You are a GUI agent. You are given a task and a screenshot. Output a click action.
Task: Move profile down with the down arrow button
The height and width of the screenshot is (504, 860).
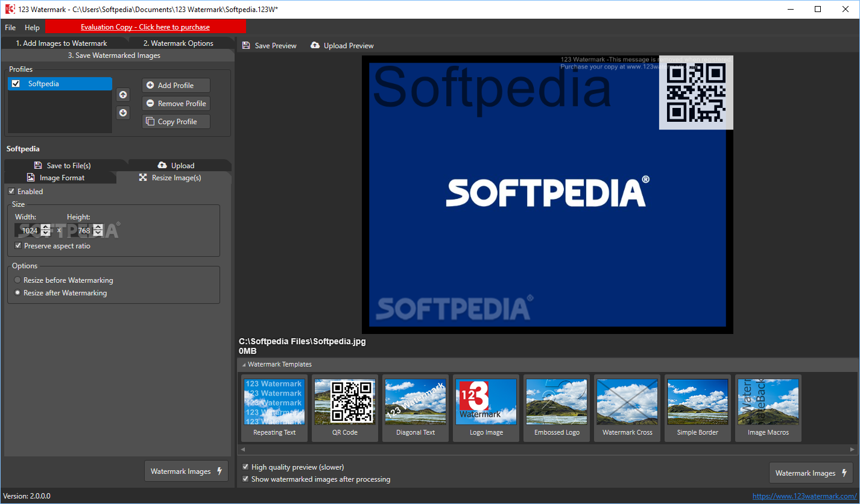pos(123,113)
